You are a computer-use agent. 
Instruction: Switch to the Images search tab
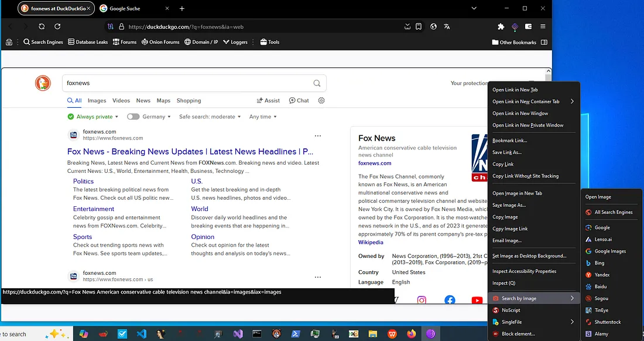pos(97,100)
